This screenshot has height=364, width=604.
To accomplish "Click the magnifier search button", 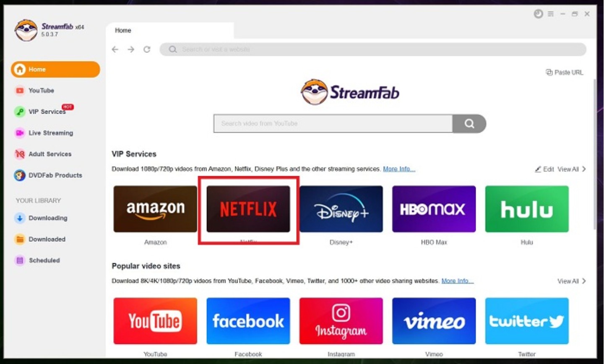I will 469,124.
